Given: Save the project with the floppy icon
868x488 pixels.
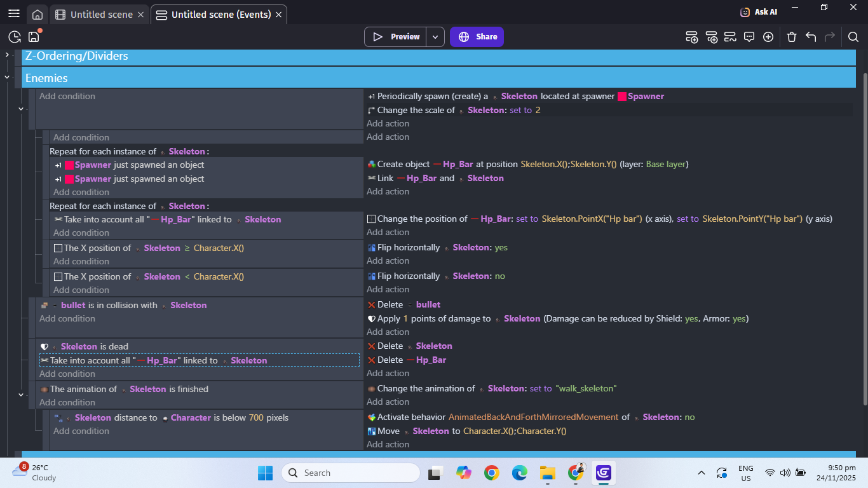Looking at the screenshot, I should click(34, 37).
